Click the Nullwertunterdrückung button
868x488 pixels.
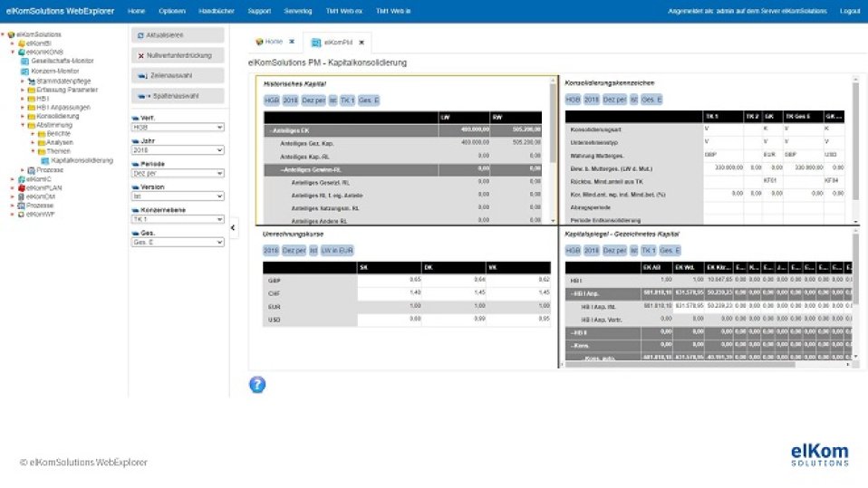[178, 55]
